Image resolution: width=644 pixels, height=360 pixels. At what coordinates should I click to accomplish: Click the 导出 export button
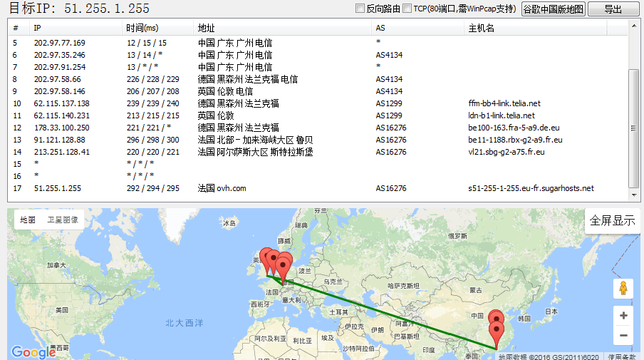click(x=612, y=9)
